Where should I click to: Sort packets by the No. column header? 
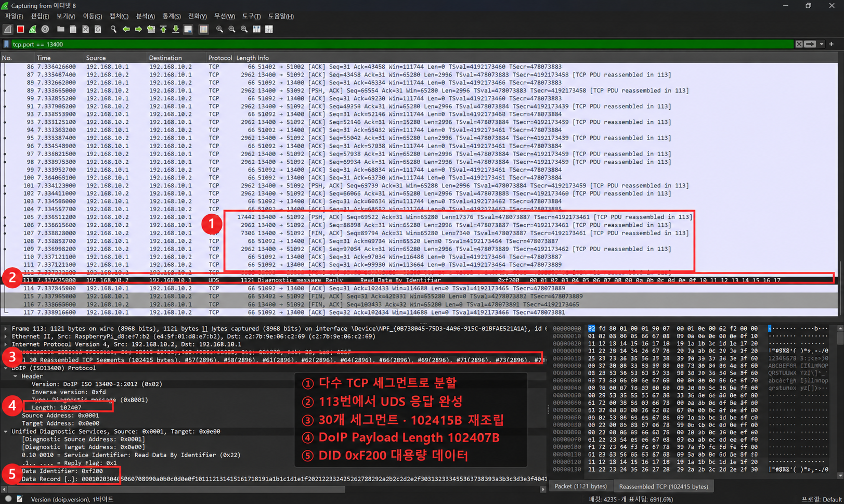pyautogui.click(x=7, y=58)
